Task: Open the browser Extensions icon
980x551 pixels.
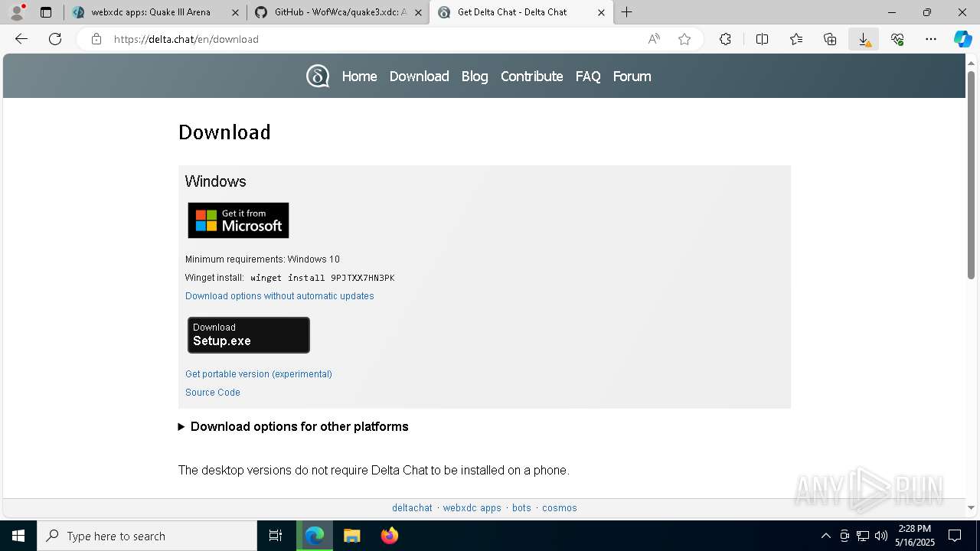Action: point(725,39)
